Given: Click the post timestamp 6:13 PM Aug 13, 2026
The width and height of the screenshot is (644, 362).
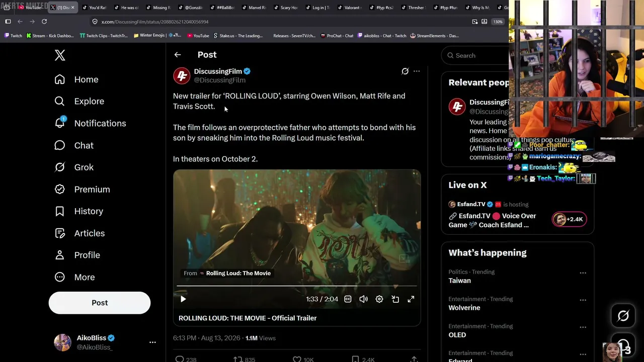Looking at the screenshot, I should coord(206,338).
